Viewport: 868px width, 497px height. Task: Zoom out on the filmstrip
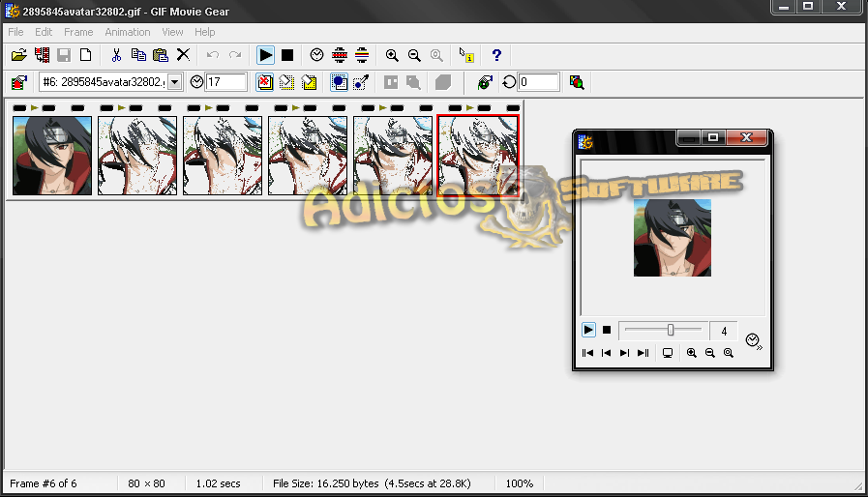[x=414, y=55]
